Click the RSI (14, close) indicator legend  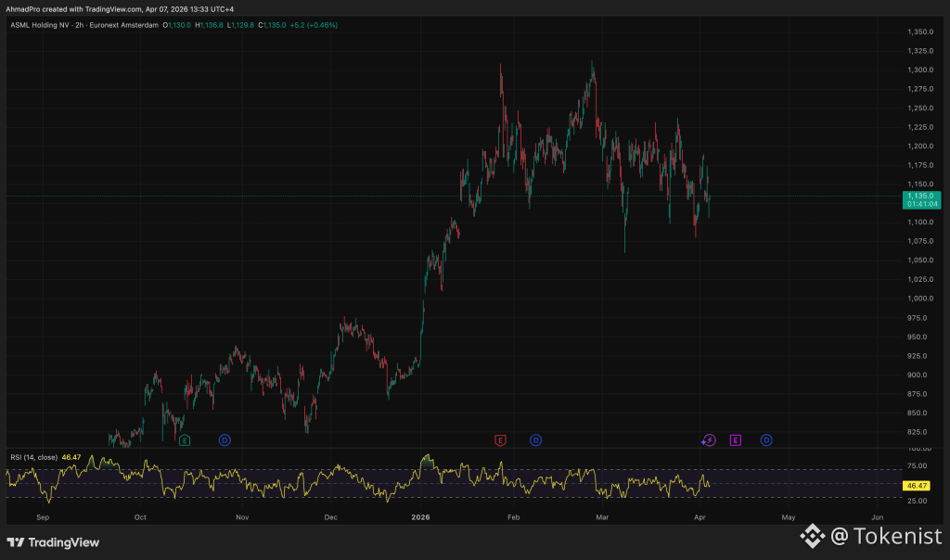35,457
